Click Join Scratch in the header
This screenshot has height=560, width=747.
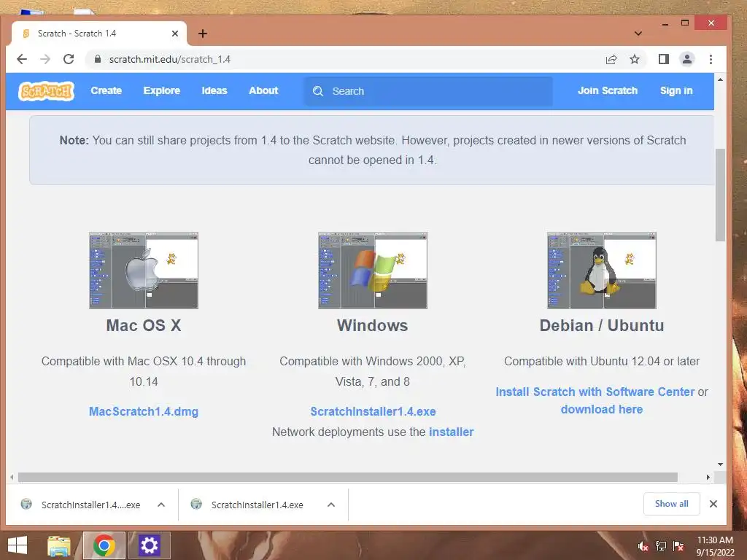pyautogui.click(x=608, y=90)
